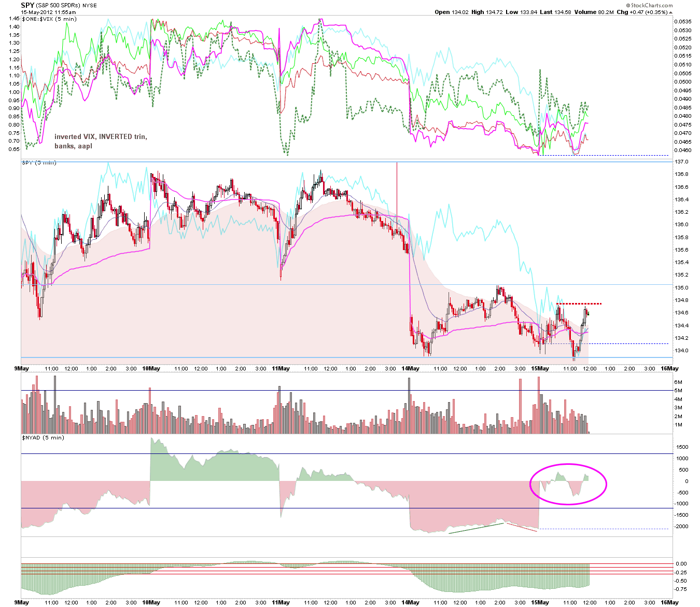Click the 6M label on the volume axis
700x607 pixels.
(x=678, y=382)
